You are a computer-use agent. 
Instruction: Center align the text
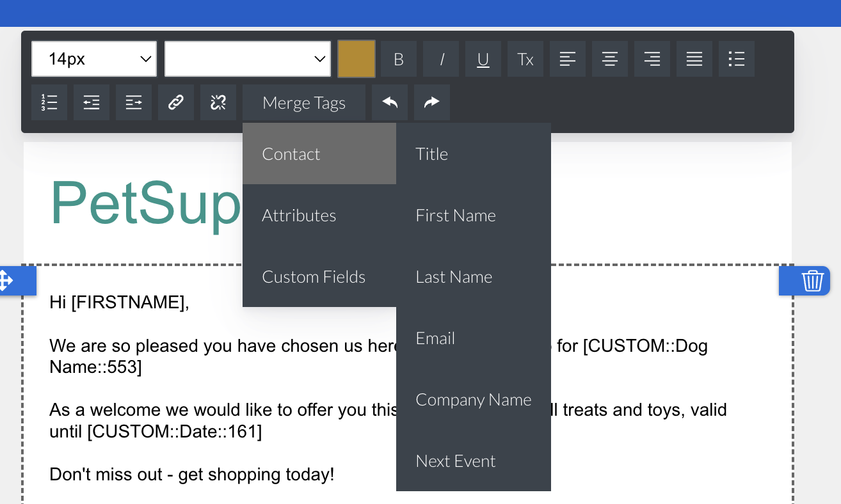tap(610, 59)
